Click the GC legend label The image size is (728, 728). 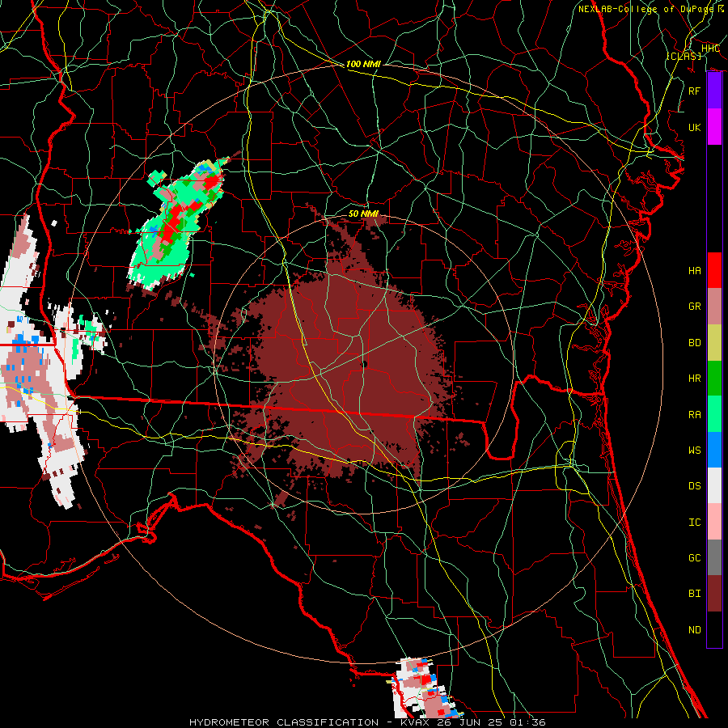(x=695, y=558)
